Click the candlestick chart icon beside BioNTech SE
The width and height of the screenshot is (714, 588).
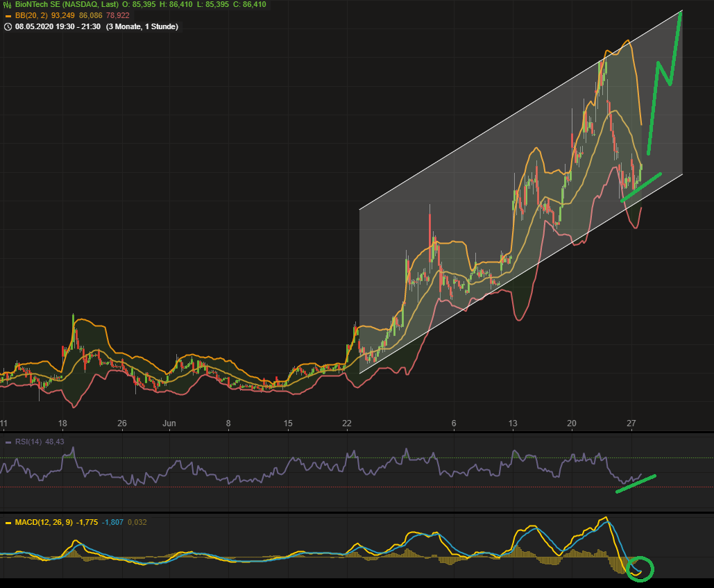7,5
